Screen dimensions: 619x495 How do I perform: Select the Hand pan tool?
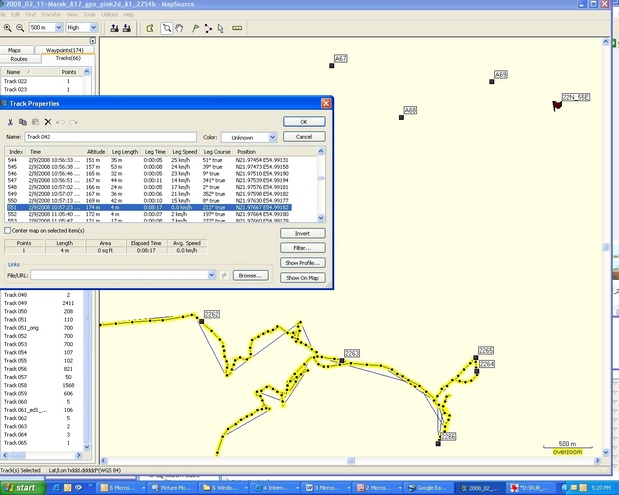click(179, 28)
